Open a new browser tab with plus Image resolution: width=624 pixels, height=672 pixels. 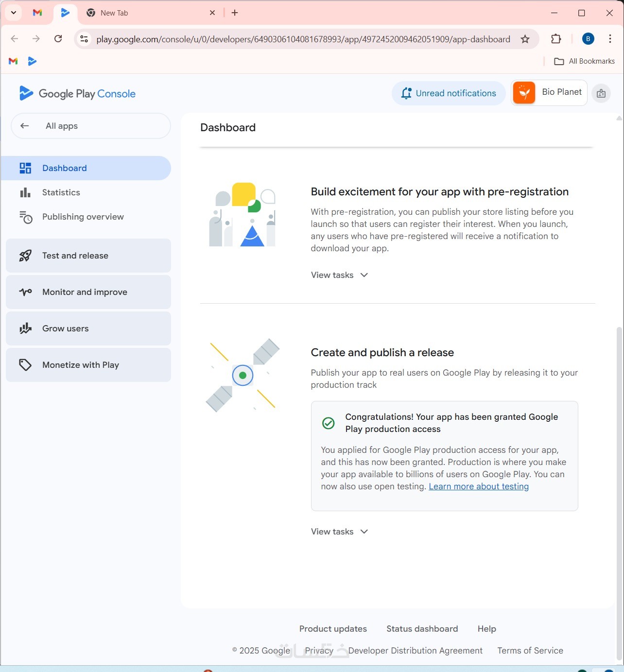pyautogui.click(x=235, y=13)
